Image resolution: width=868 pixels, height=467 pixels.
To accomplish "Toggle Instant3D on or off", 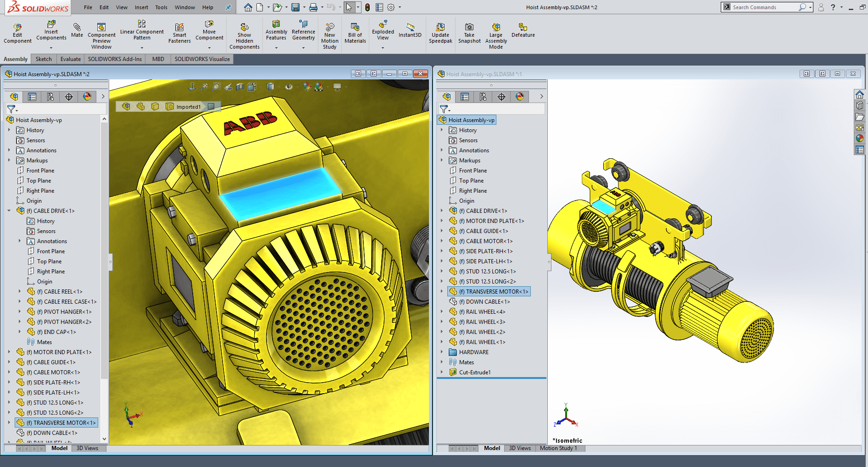I will pyautogui.click(x=410, y=30).
